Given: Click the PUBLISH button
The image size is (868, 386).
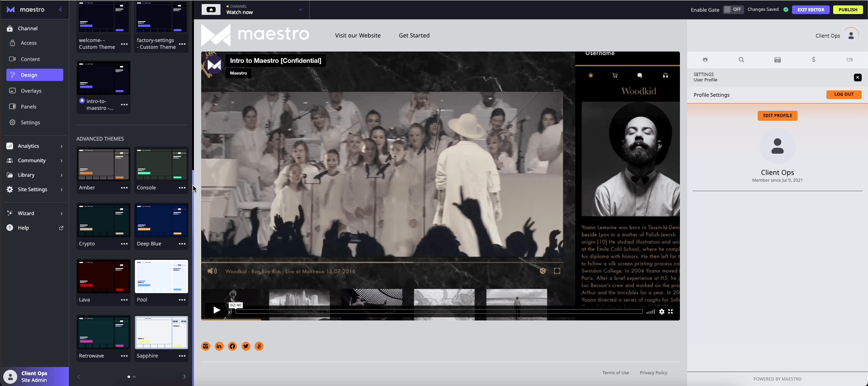Looking at the screenshot, I should pyautogui.click(x=848, y=9).
